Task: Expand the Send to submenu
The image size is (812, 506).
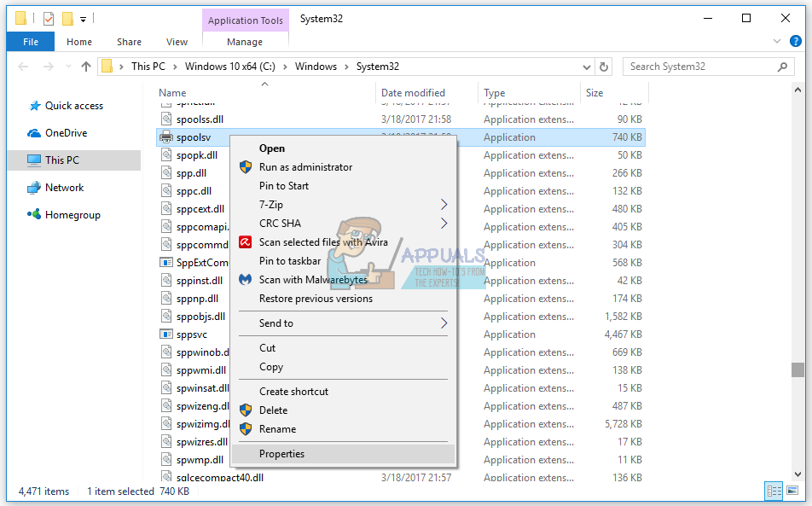Action: [343, 323]
